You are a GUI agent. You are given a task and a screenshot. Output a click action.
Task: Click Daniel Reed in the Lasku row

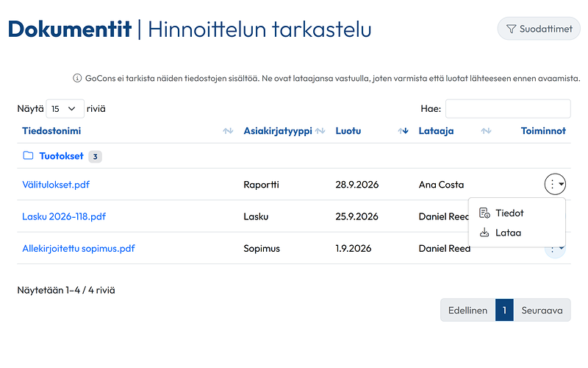point(444,216)
